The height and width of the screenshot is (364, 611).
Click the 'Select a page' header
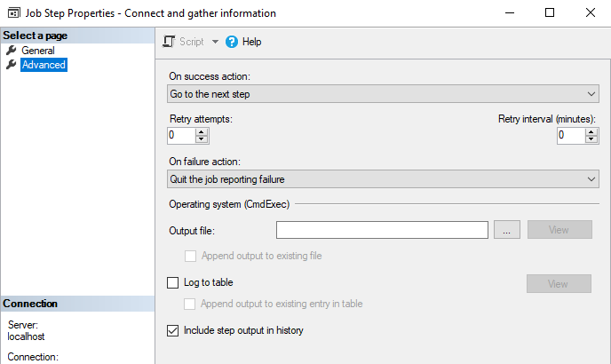click(x=77, y=36)
